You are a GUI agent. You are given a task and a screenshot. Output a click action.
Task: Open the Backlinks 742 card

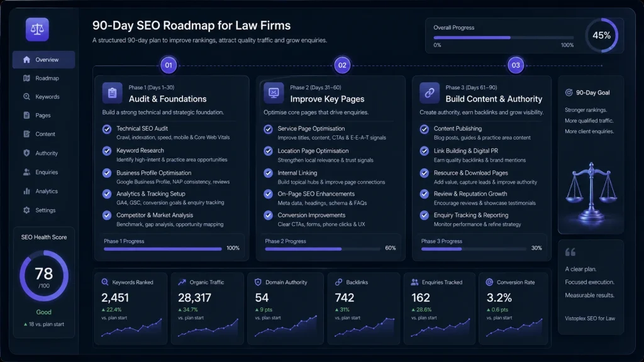[x=364, y=308]
